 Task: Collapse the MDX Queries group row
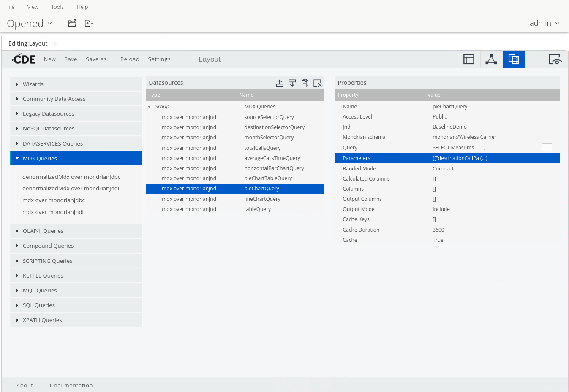tap(150, 107)
